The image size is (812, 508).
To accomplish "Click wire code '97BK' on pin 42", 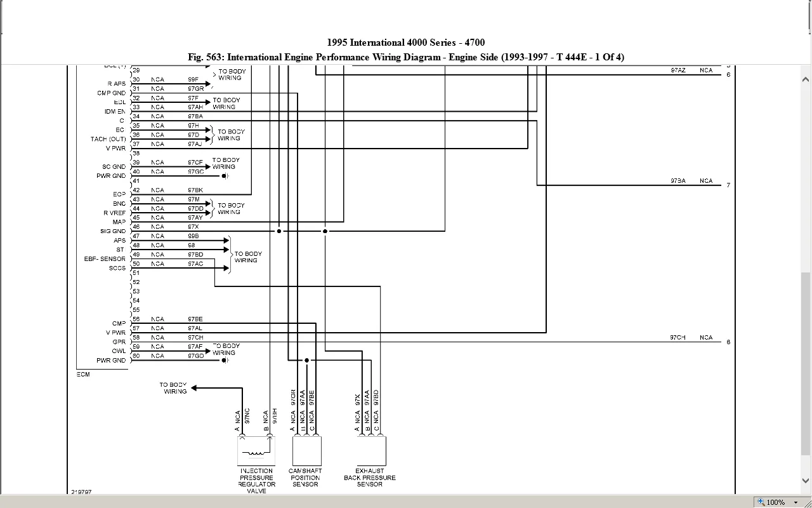I will point(195,190).
